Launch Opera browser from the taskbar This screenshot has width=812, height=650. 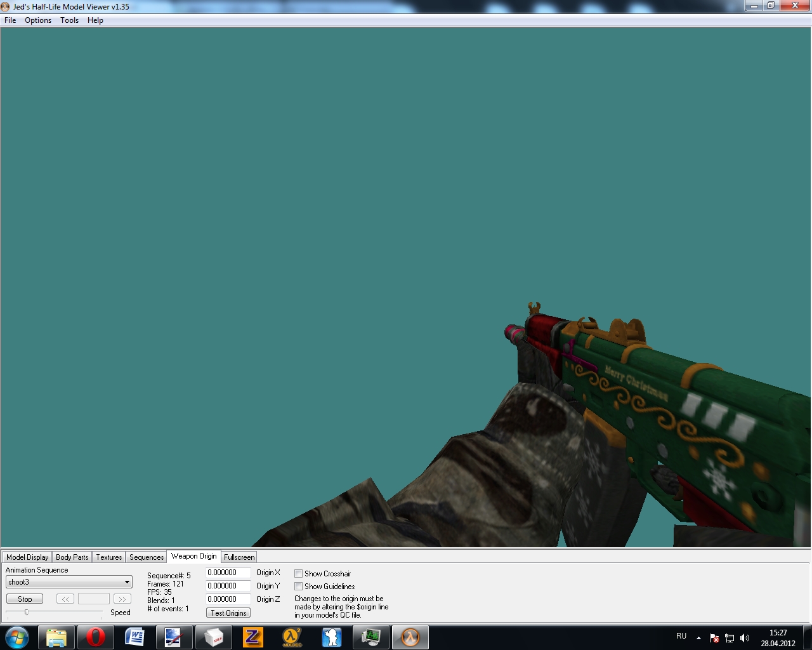point(96,637)
